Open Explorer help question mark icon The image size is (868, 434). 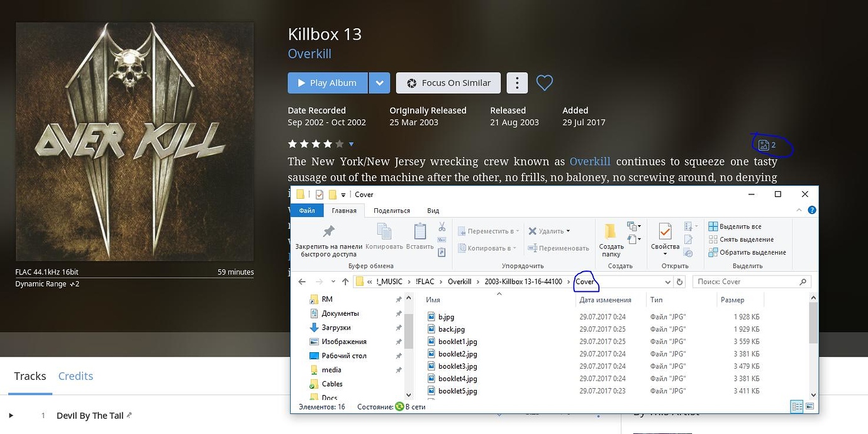[811, 211]
